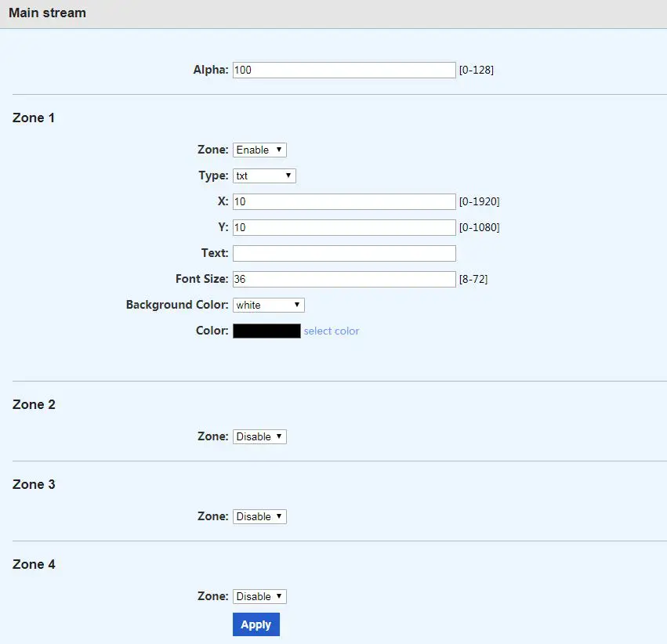Click the Zone 3 heading

pos(34,485)
